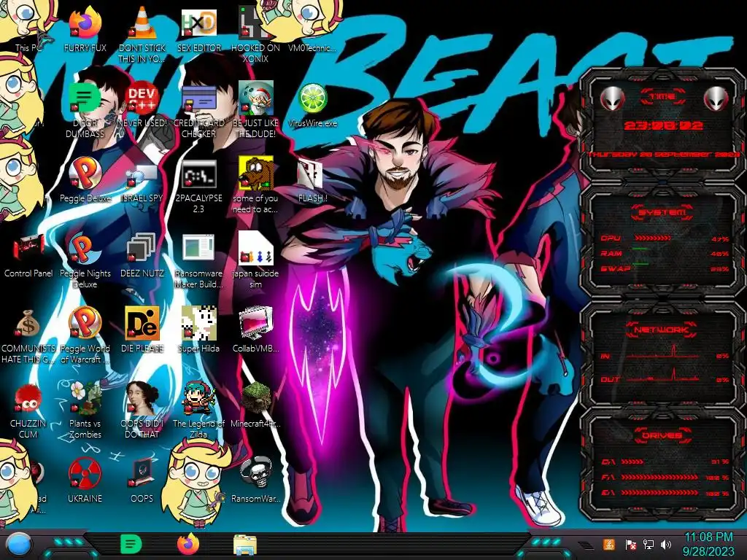Click the red digital clock display

pos(663,125)
